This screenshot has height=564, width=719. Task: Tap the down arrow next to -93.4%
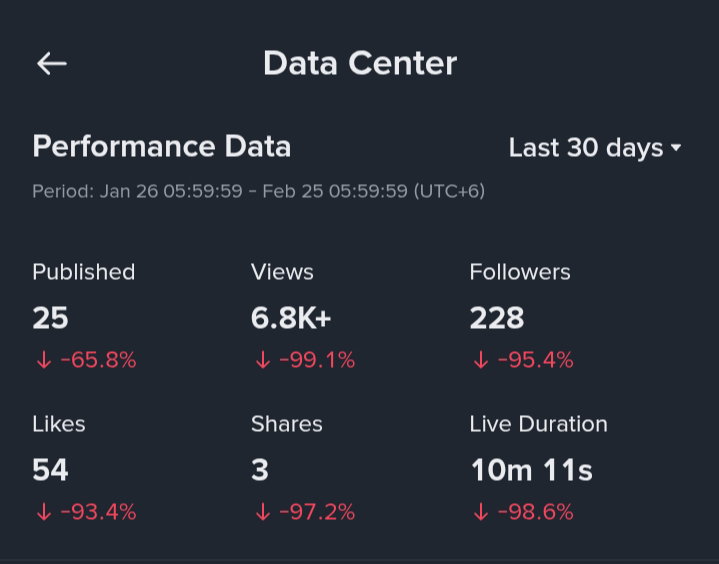point(43,513)
